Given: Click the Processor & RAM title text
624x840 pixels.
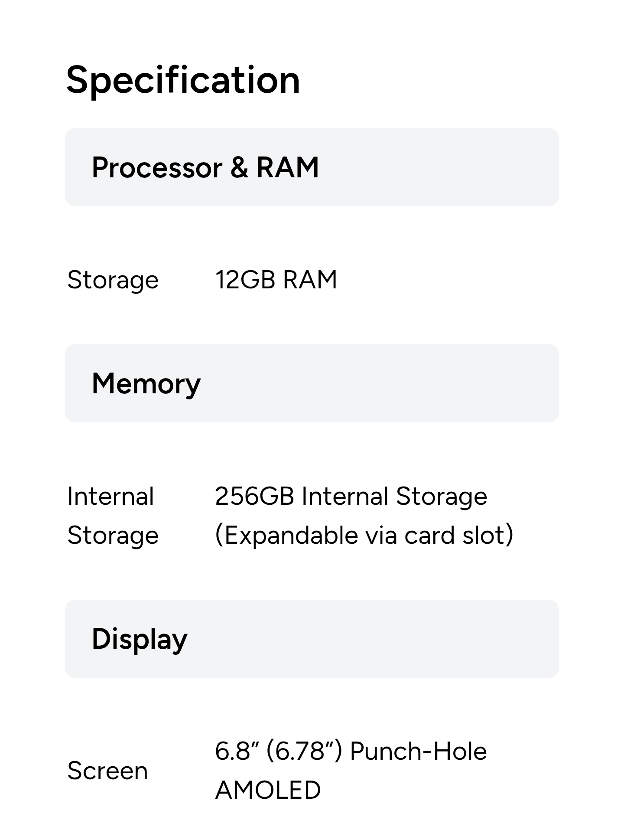Looking at the screenshot, I should click(x=205, y=167).
